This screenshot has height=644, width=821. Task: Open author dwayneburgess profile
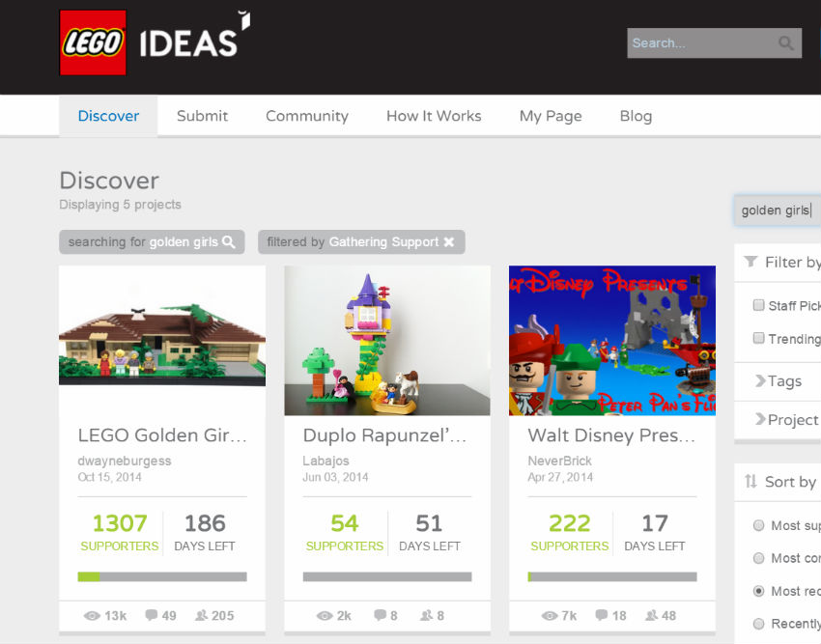point(124,461)
